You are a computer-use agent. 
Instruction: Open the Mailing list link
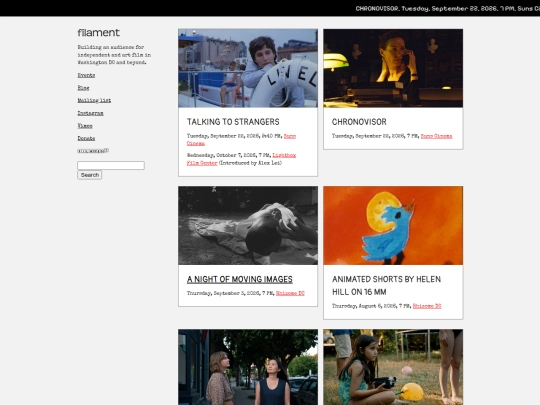click(x=94, y=101)
